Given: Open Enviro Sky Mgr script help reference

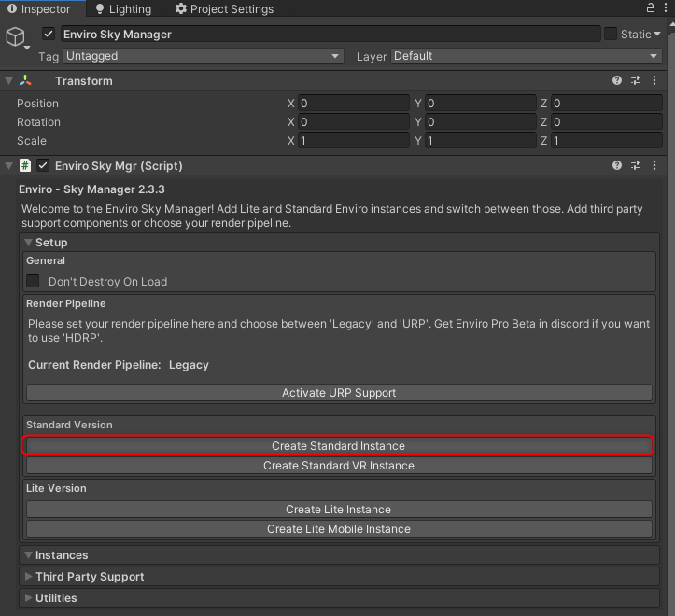Looking at the screenshot, I should coord(617,165).
